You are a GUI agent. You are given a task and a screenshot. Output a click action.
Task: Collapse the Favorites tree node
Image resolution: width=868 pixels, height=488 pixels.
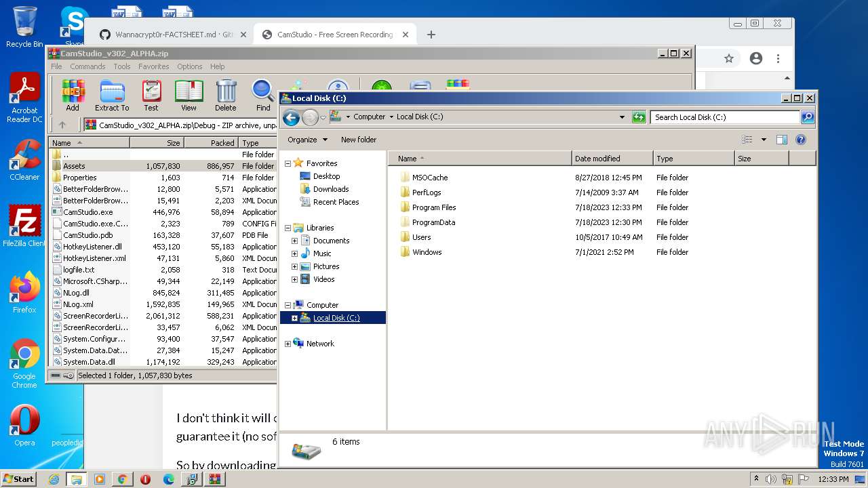[x=288, y=163]
